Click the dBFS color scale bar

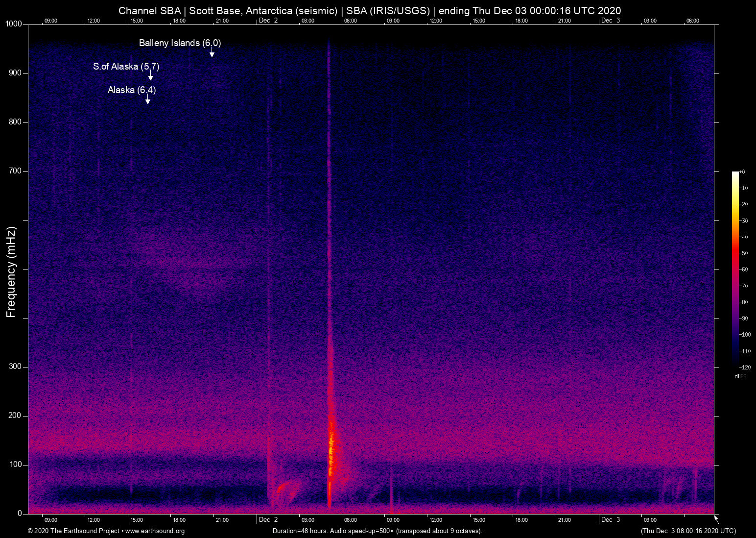point(735,269)
